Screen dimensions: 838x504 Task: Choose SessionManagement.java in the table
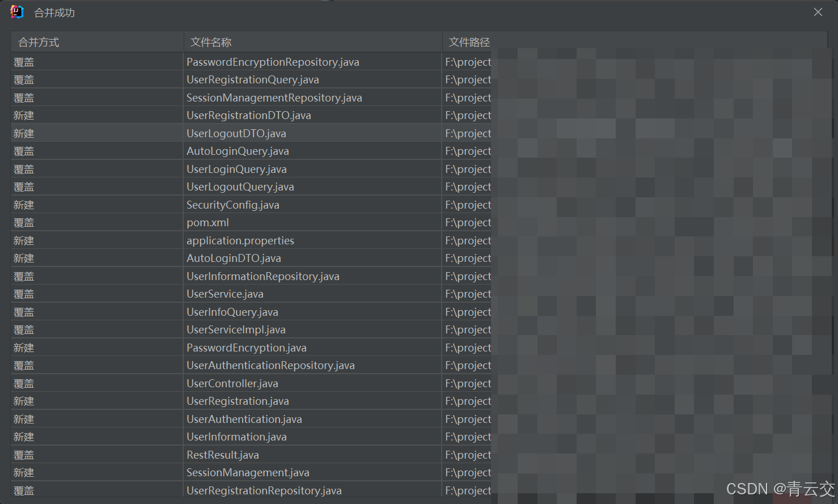click(248, 473)
